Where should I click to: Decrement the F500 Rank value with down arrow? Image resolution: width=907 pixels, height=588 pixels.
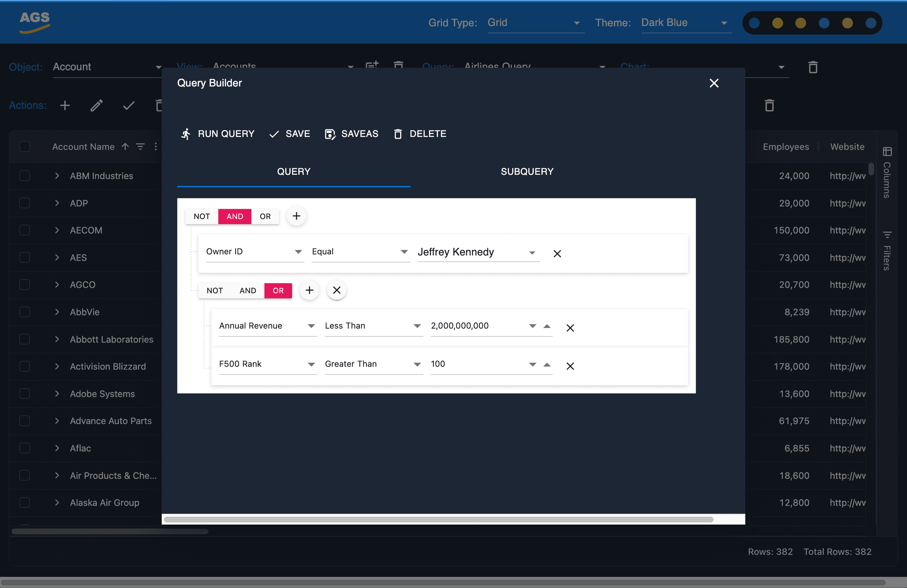click(532, 365)
